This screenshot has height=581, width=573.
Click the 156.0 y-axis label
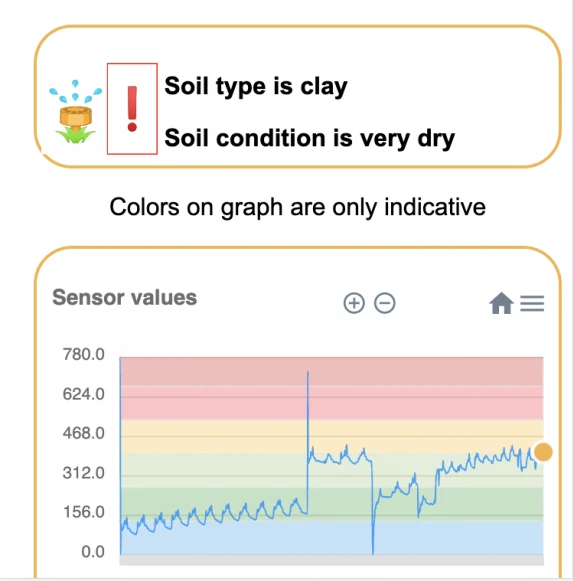click(84, 512)
